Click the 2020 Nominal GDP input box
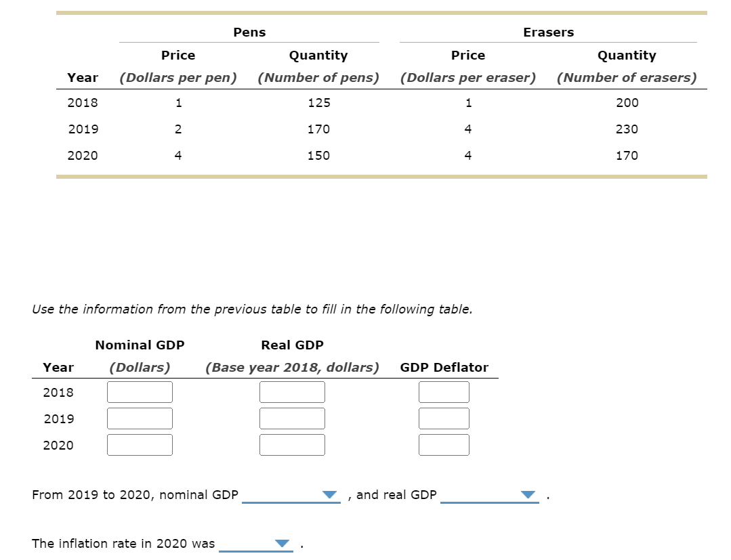The image size is (731, 560). tap(139, 445)
